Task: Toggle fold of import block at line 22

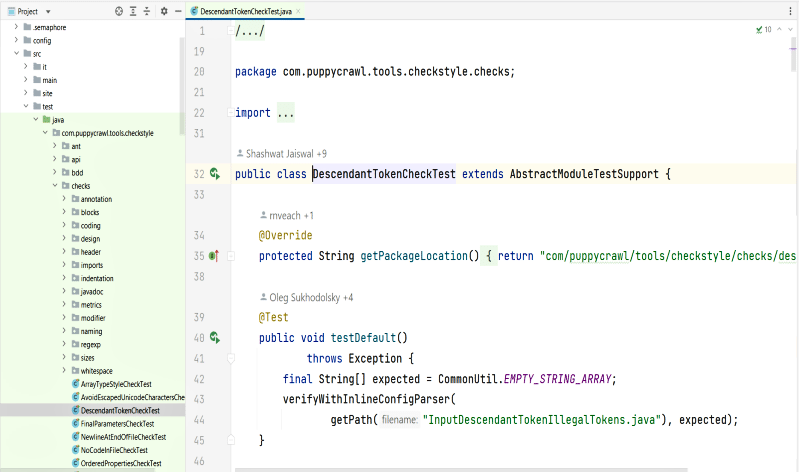Action: tap(230, 113)
